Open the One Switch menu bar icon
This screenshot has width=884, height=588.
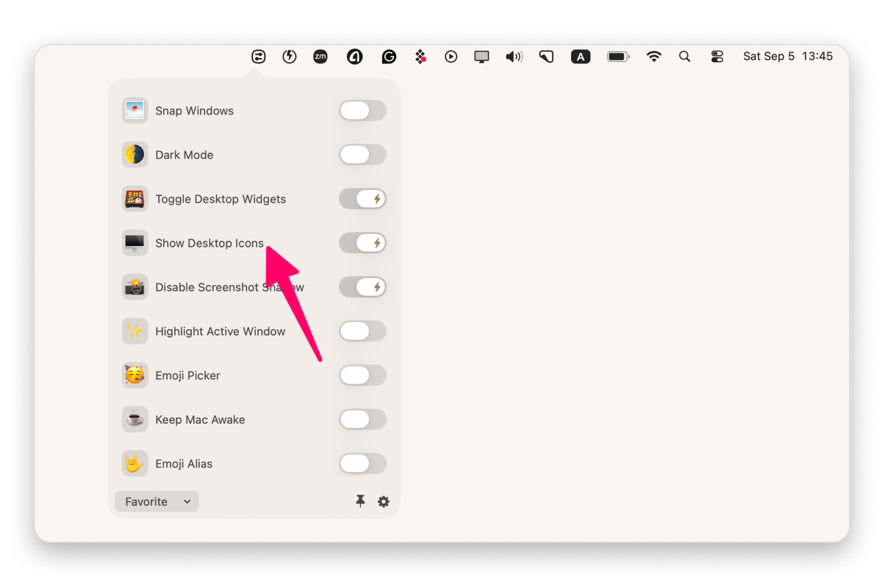point(258,57)
